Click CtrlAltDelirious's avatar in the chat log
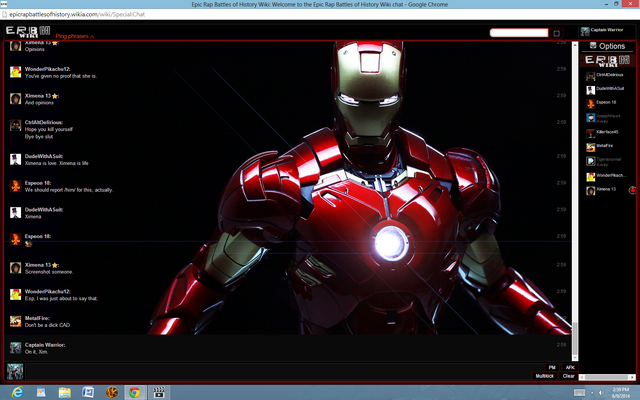 (16, 125)
